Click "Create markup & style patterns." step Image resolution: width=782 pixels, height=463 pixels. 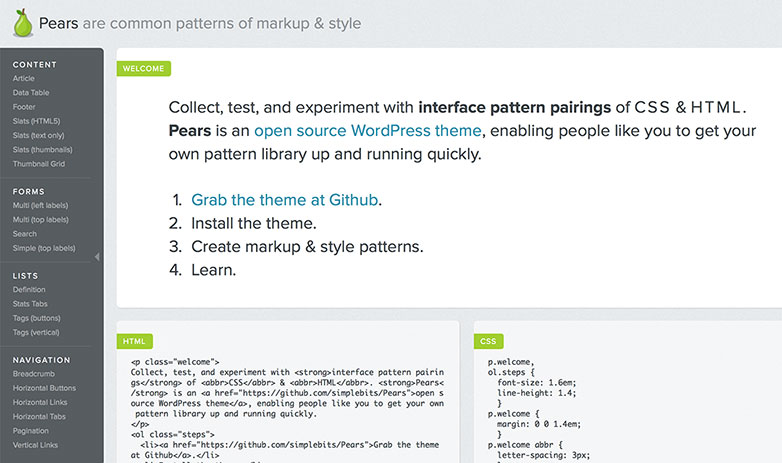[307, 247]
